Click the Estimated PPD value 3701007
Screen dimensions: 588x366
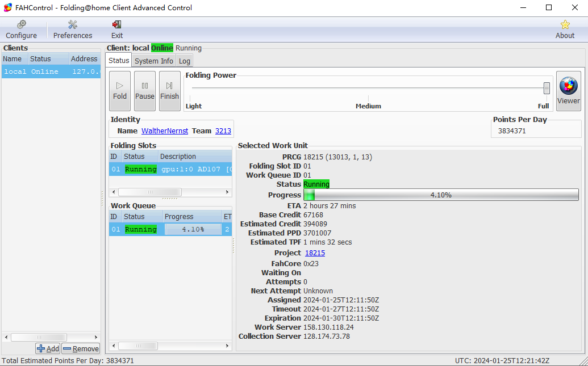click(317, 233)
